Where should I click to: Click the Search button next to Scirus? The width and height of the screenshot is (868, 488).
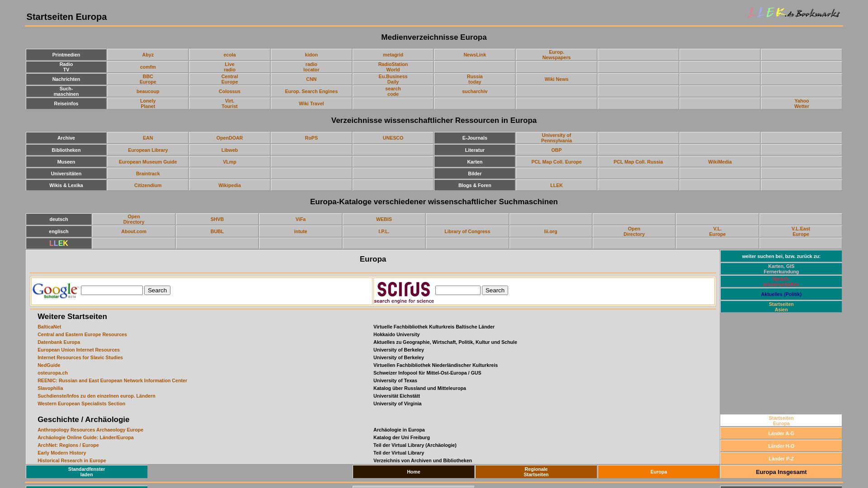click(x=495, y=290)
